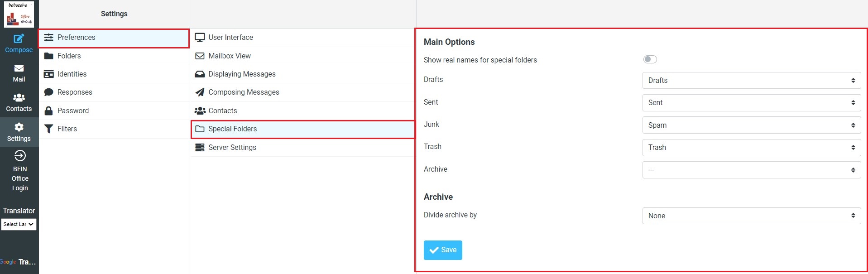Open the Mail envelope icon
This screenshot has height=274, width=868.
coord(19,68)
